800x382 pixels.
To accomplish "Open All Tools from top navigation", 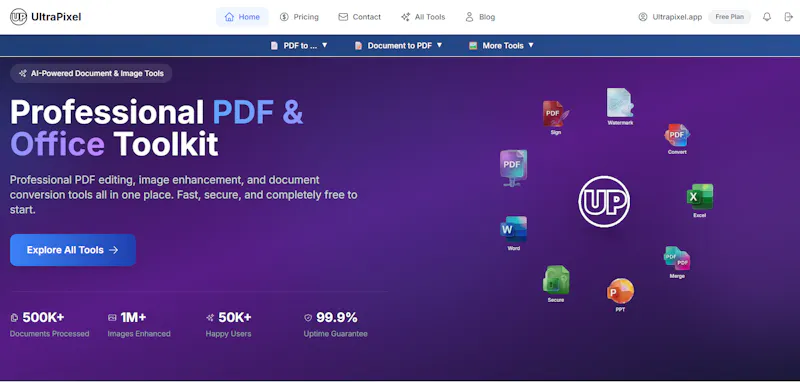I will click(x=423, y=17).
